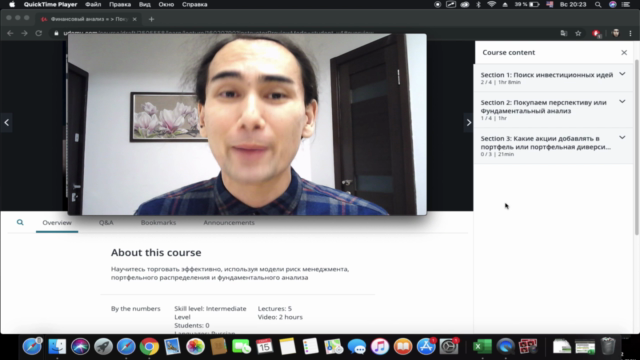The image size is (640, 360).
Task: Open the Chrome three-dot menu
Action: point(630,33)
